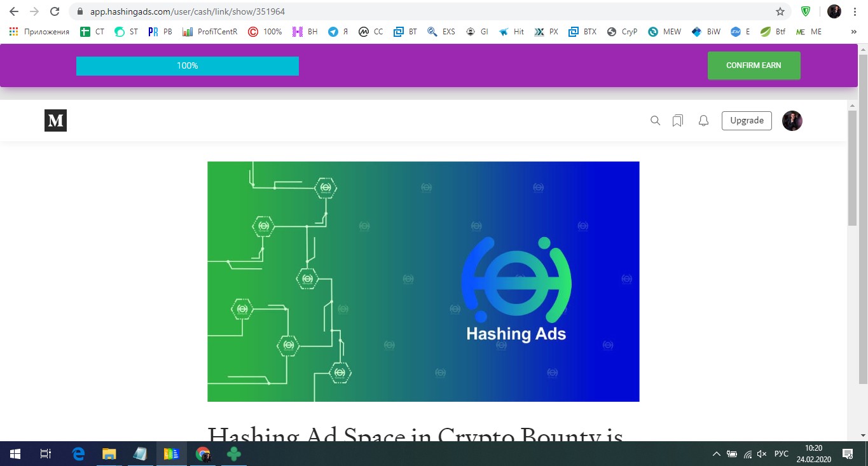Screen dimensions: 868x466
Task: Show more bookmarks via the » chevron
Action: pos(853,32)
